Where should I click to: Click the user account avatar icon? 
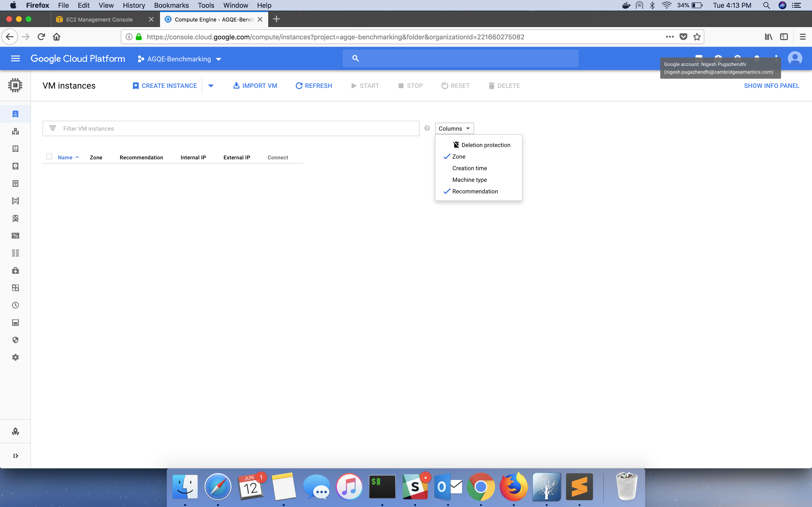tap(795, 58)
